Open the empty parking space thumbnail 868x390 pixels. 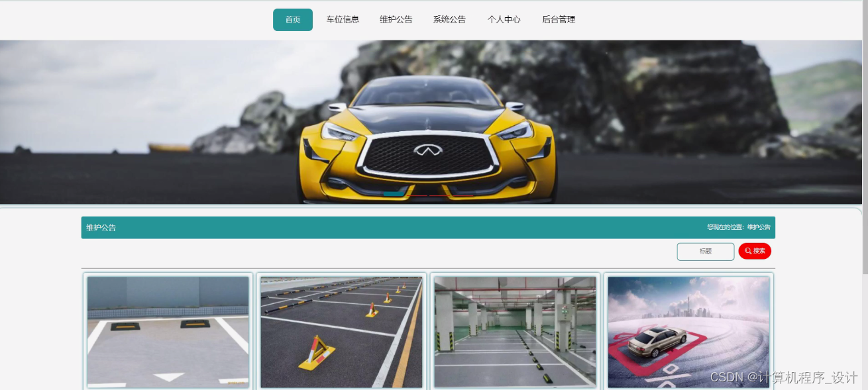pos(168,332)
